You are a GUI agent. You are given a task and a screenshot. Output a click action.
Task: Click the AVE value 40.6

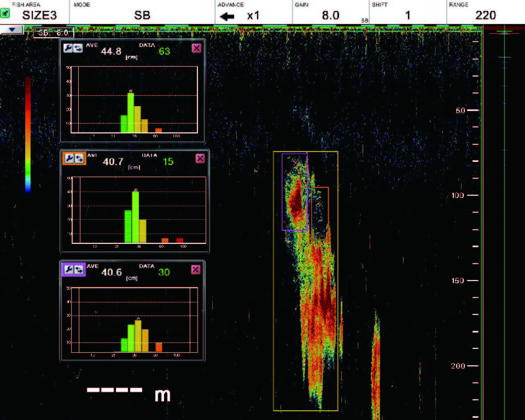click(x=112, y=272)
